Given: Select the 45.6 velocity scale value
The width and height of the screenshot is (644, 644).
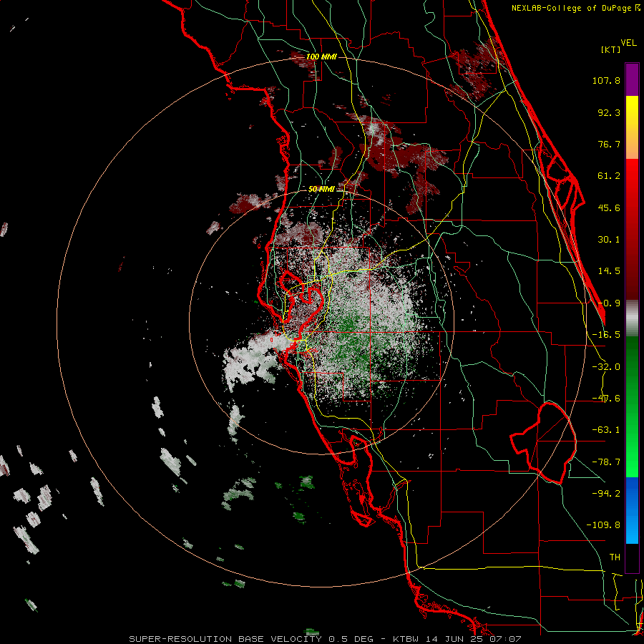Looking at the screenshot, I should 609,208.
